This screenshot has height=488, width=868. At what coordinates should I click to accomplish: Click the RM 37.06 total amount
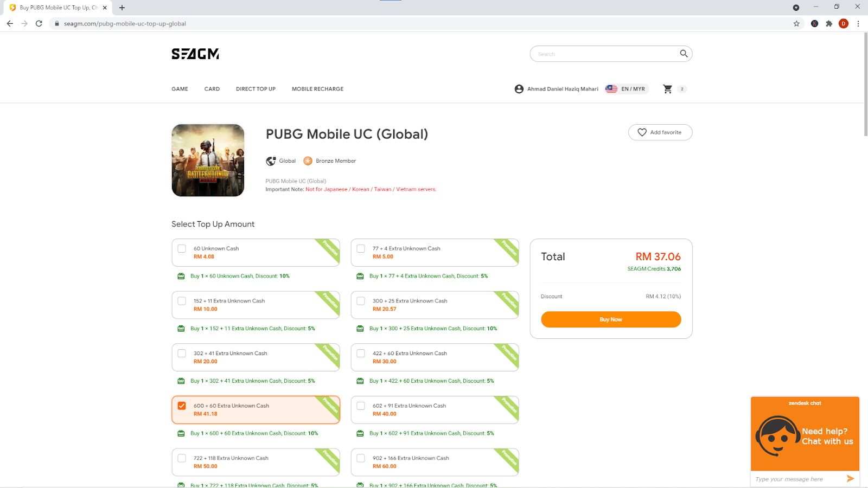(x=658, y=256)
